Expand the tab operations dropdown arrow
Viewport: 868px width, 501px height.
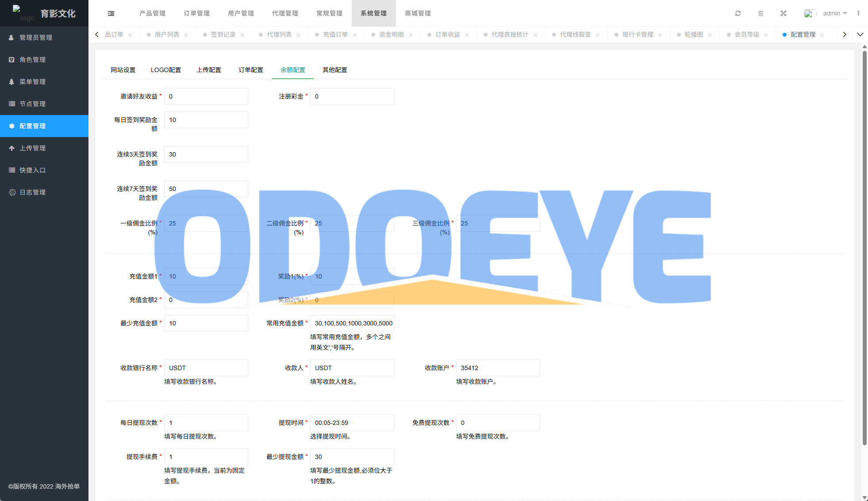click(860, 34)
